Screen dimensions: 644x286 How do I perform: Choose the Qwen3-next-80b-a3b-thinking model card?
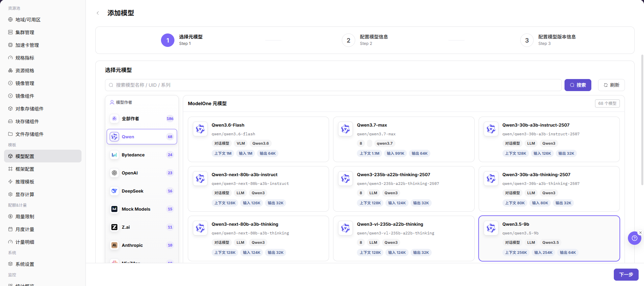pos(258,238)
